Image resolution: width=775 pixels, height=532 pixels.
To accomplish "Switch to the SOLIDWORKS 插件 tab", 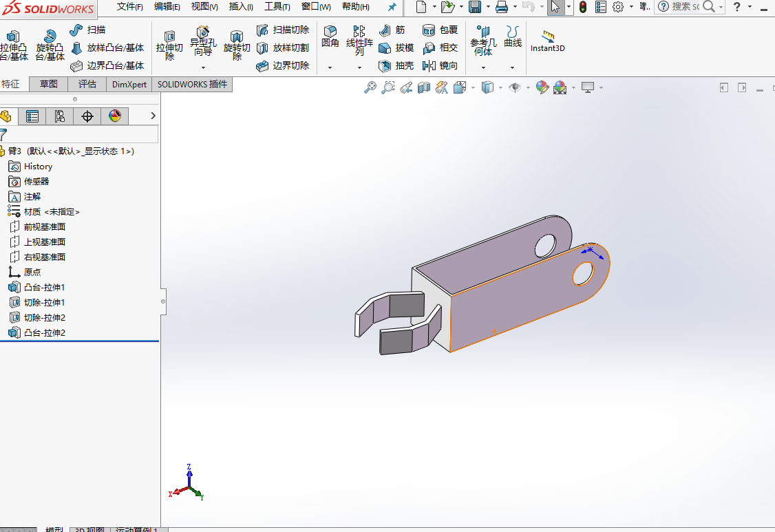I will click(192, 85).
